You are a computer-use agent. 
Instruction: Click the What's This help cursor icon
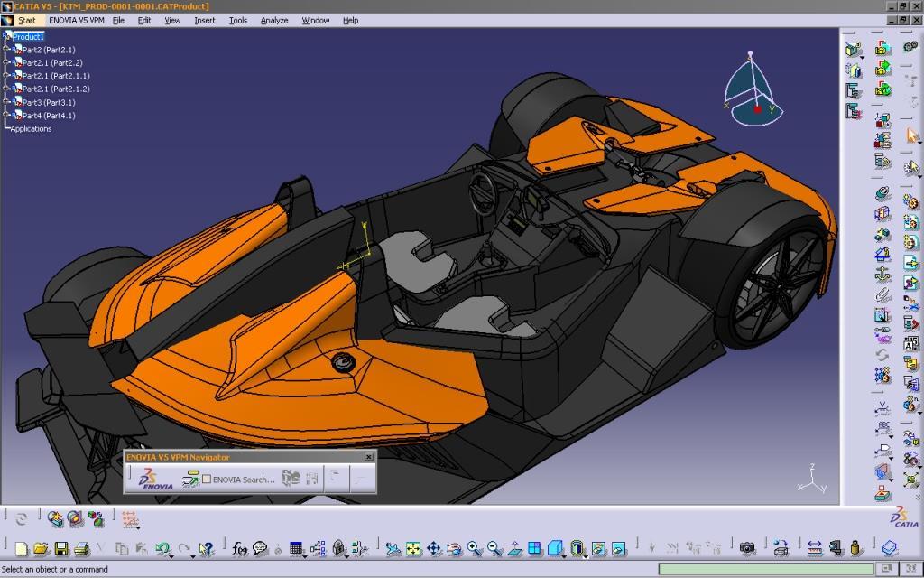click(x=205, y=549)
